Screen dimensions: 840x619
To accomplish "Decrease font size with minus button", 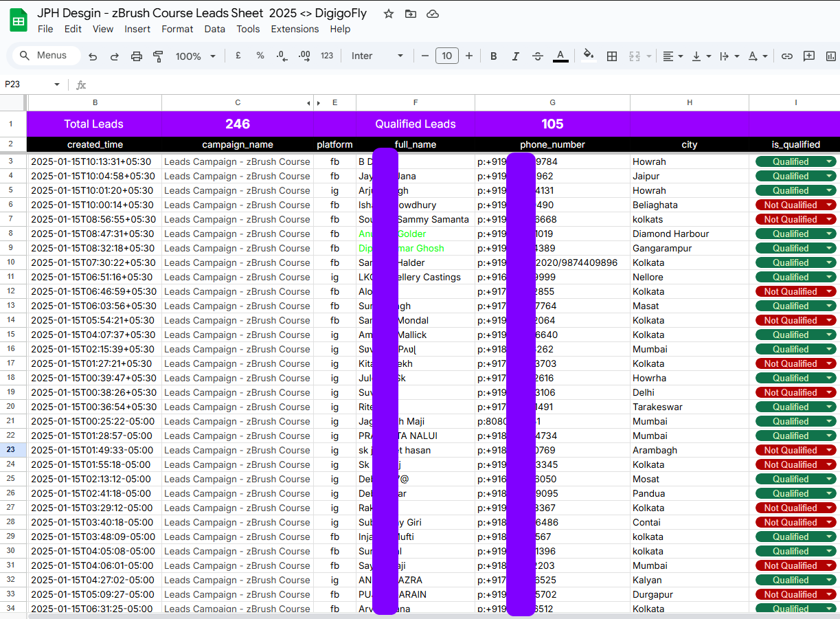I will 425,56.
